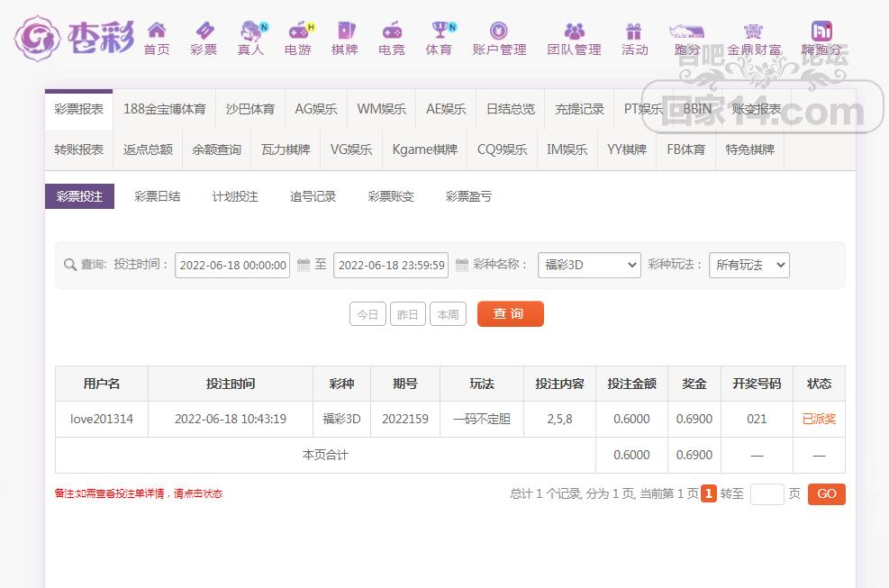Click the 首页 home icon
The height and width of the screenshot is (588, 889).
(157, 31)
